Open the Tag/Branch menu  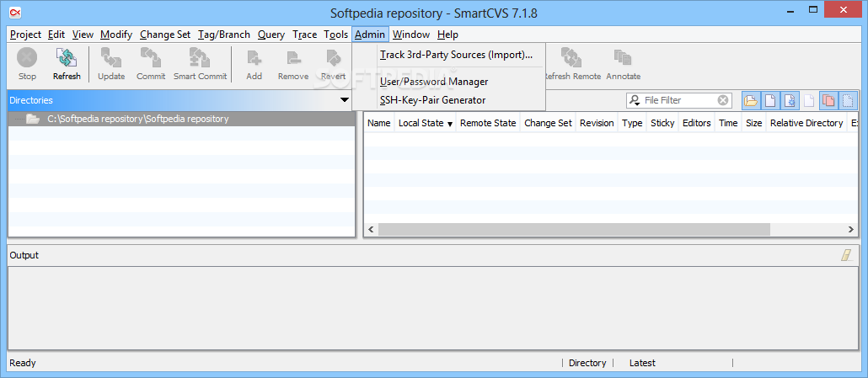point(224,35)
